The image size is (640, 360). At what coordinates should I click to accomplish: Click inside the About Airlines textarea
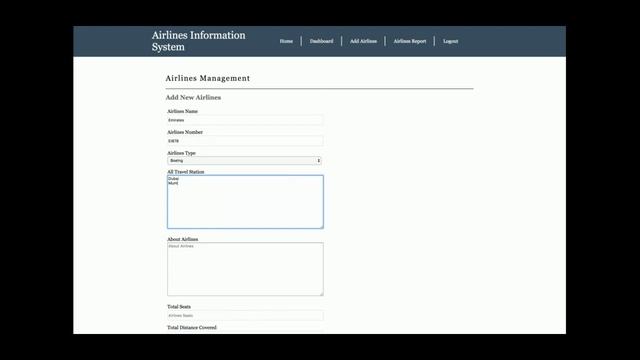click(x=245, y=269)
